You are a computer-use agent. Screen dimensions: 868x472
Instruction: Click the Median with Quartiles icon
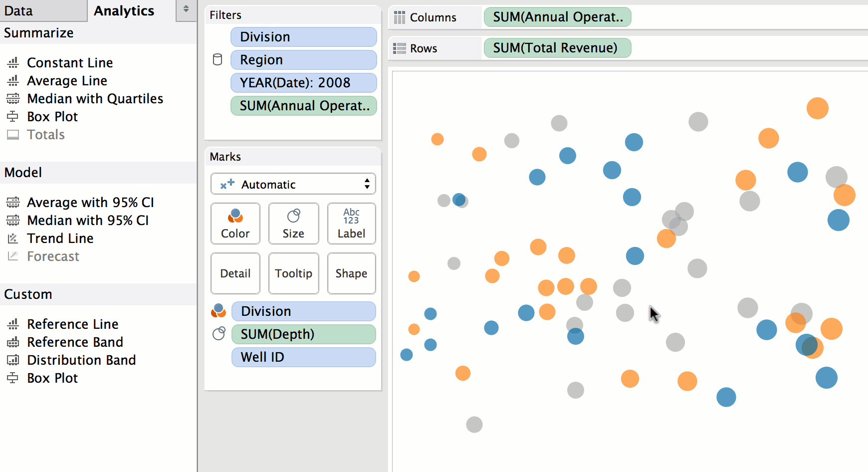pyautogui.click(x=13, y=99)
